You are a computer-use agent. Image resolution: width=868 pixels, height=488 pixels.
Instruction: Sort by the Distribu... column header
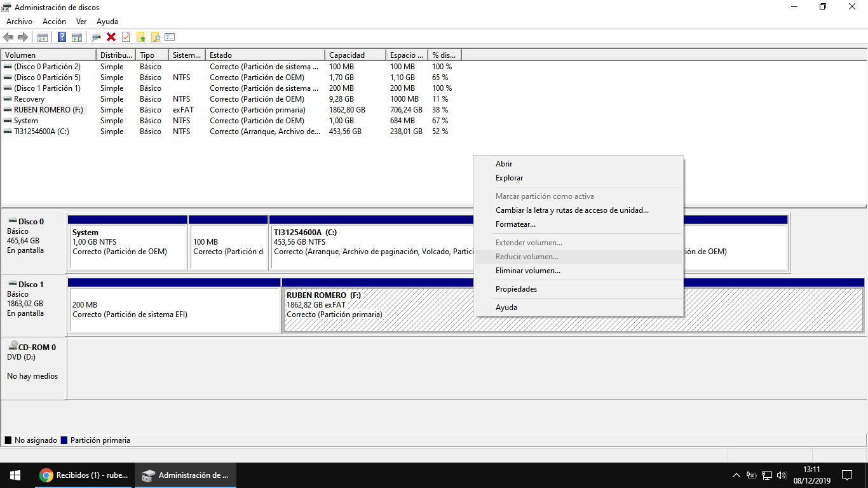click(x=116, y=55)
